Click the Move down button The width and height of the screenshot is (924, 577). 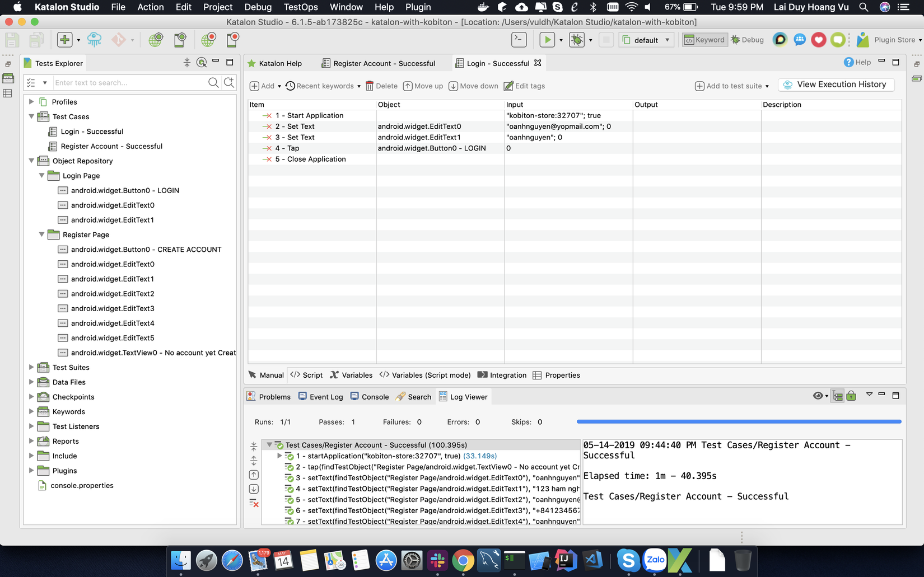(473, 86)
